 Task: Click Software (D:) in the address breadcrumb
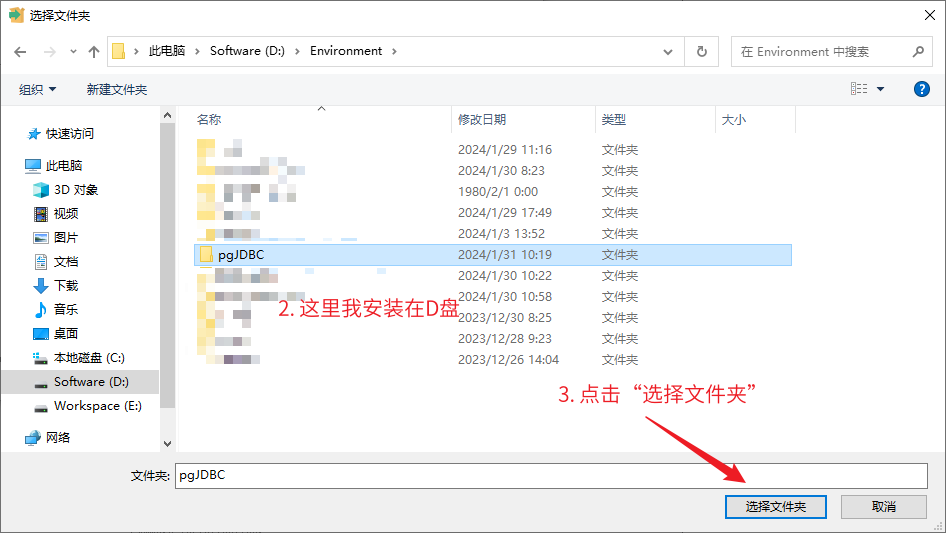pyautogui.click(x=248, y=51)
